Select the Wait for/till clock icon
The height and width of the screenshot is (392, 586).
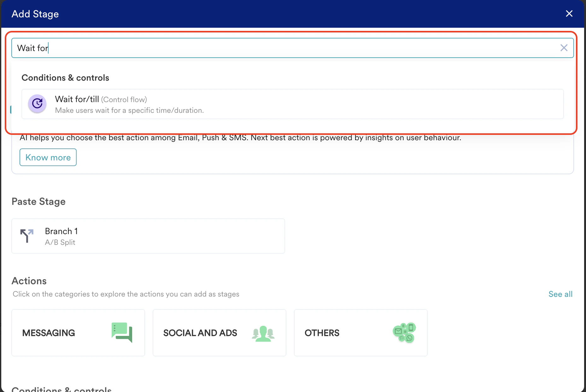click(x=37, y=103)
